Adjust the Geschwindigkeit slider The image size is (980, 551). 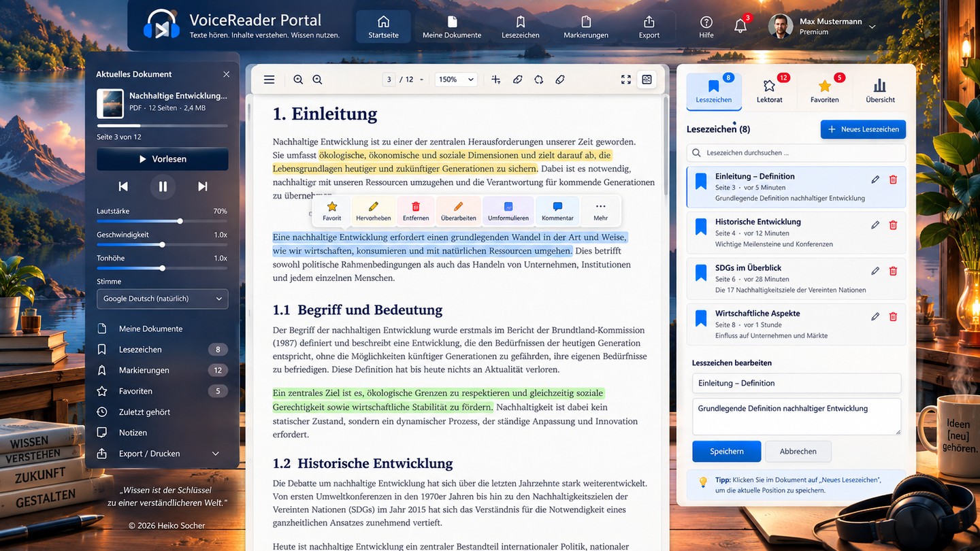point(163,245)
